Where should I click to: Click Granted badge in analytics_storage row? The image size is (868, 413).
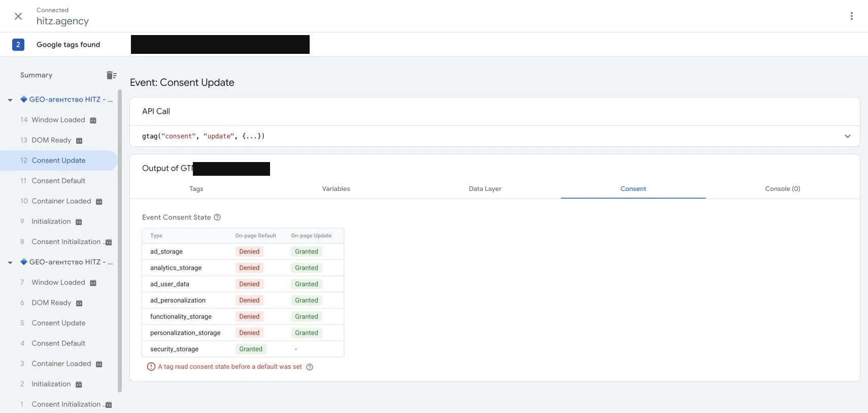tap(307, 268)
